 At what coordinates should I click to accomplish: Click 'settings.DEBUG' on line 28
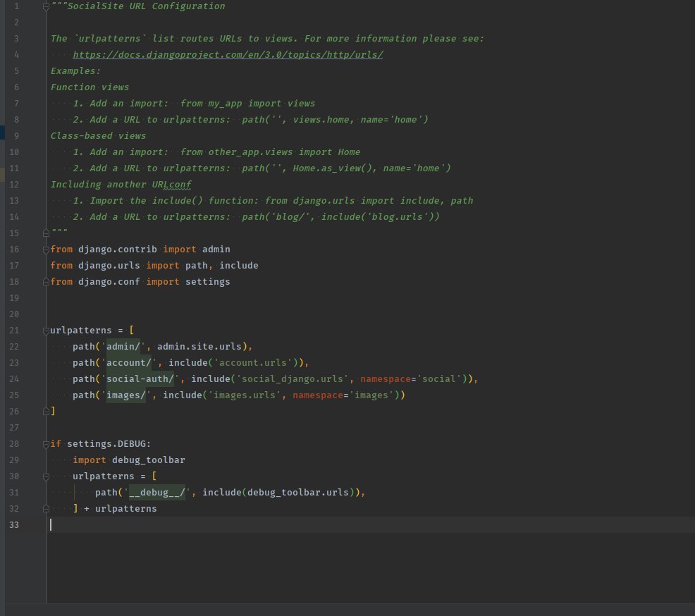(106, 443)
